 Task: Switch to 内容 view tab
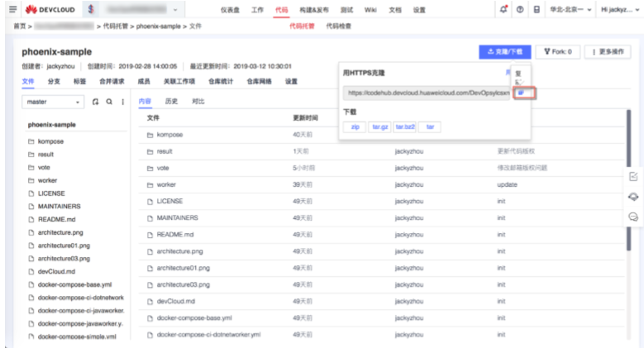tap(145, 101)
